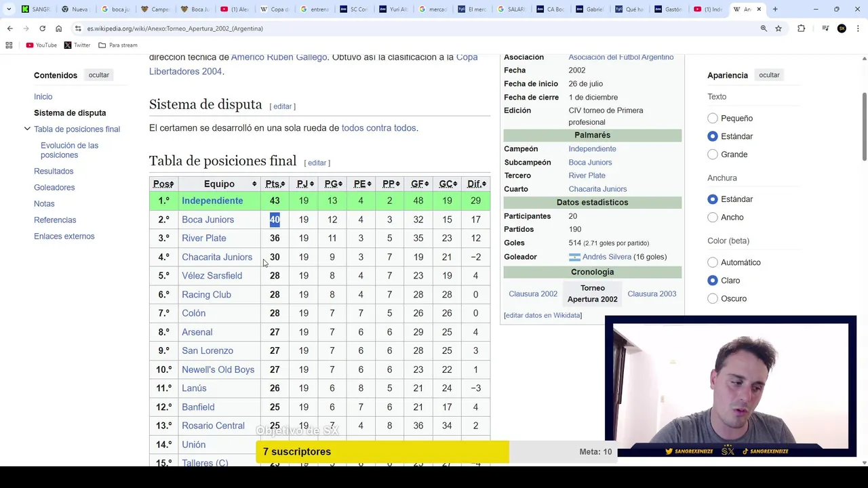
Task: Switch to the 'Copa d' Wikipedia tab
Action: tap(274, 9)
